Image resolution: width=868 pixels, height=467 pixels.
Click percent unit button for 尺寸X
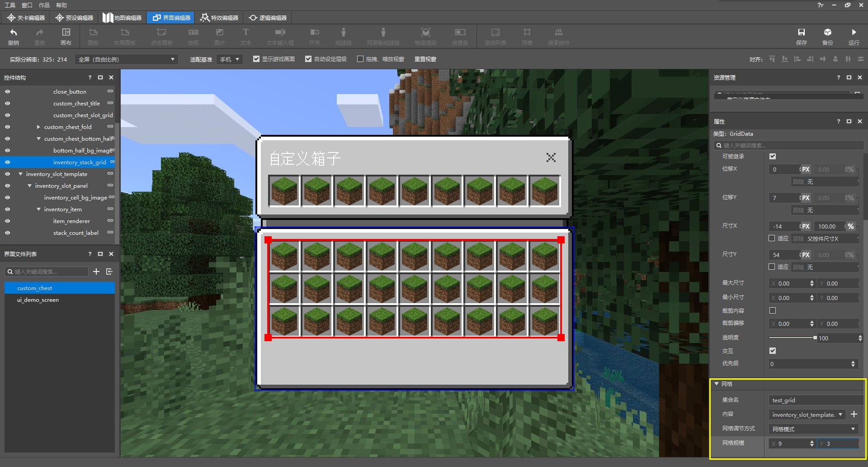851,226
